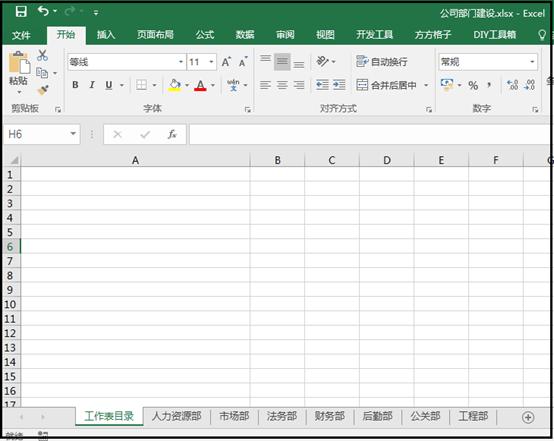Apply the yellow fill color bucket
Image resolution: width=554 pixels, height=441 pixels.
[x=175, y=85]
